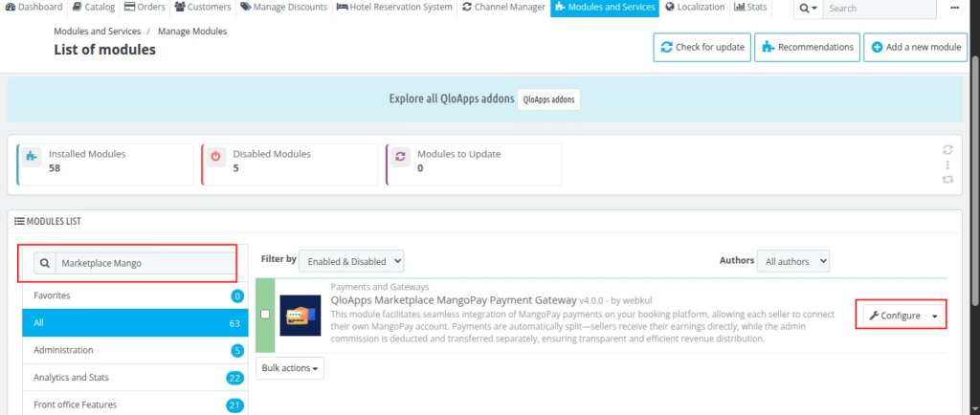Open Manage Discounts menu

tap(283, 7)
